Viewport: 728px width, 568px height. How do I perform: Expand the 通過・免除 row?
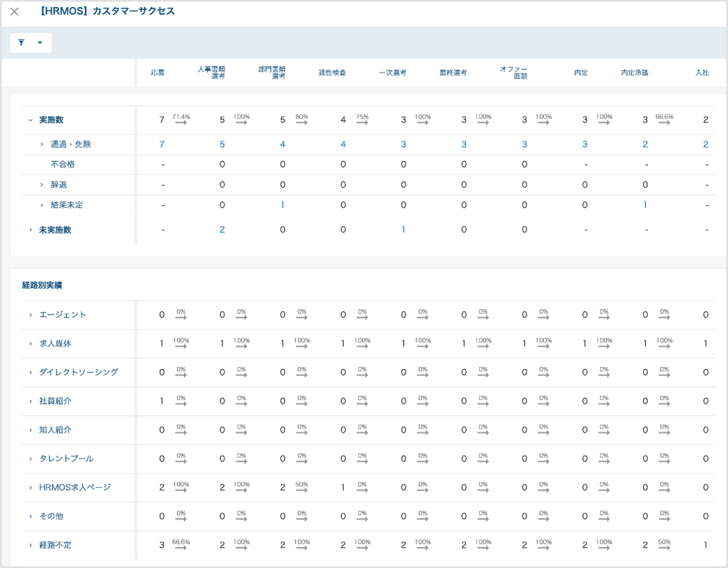[x=42, y=144]
